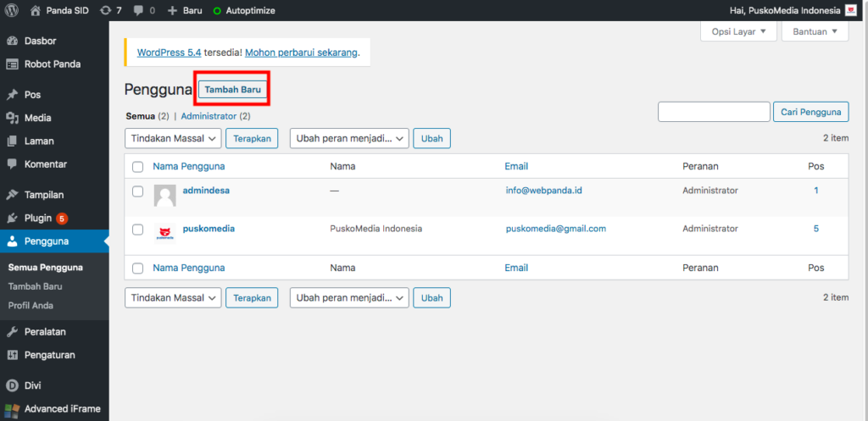Viewport: 868px width, 421px height.
Task: Click the top Terapkan button
Action: tap(252, 138)
